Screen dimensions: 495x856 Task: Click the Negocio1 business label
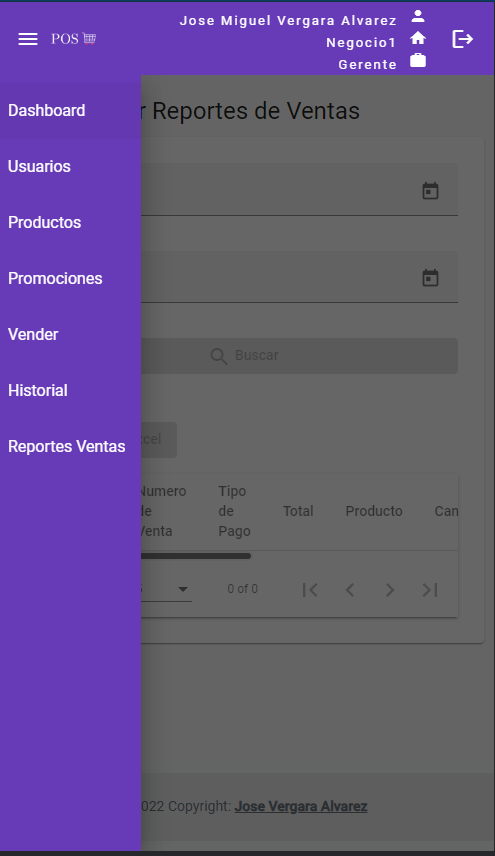361,43
